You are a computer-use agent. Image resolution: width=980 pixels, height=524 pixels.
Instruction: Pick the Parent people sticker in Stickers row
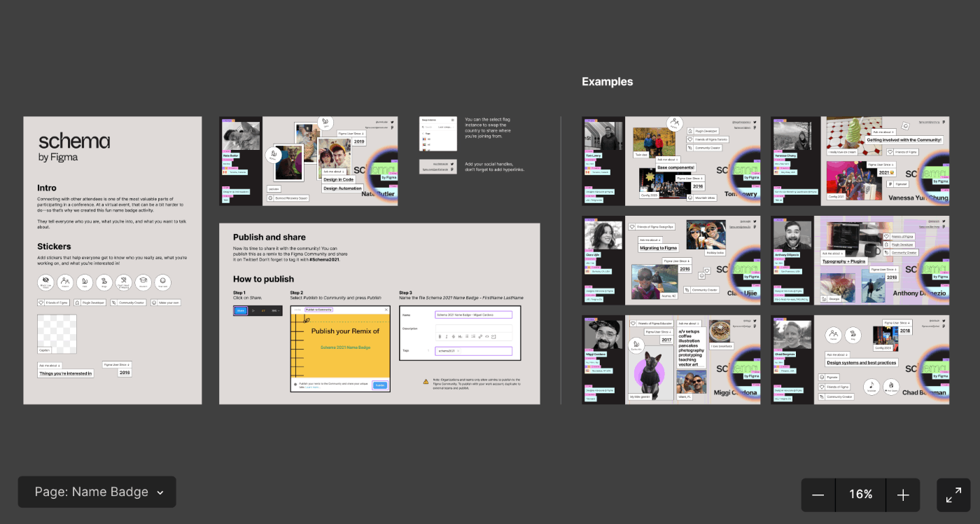[65, 282]
